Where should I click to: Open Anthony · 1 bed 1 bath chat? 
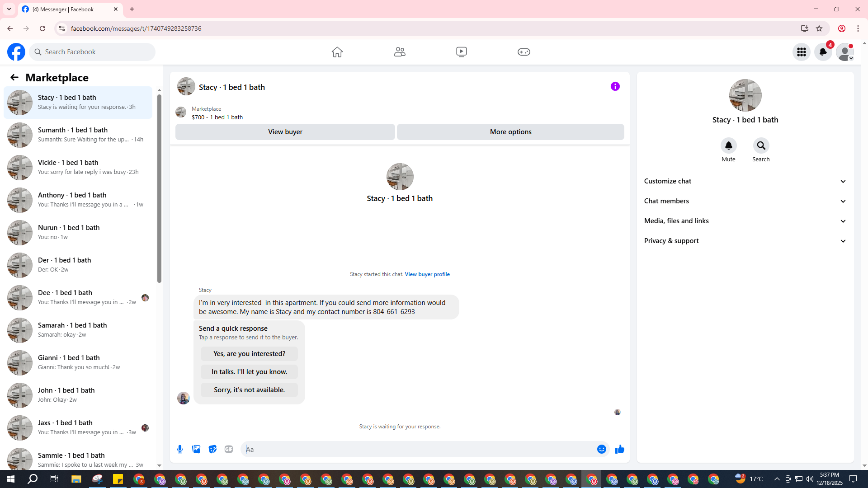(78, 200)
